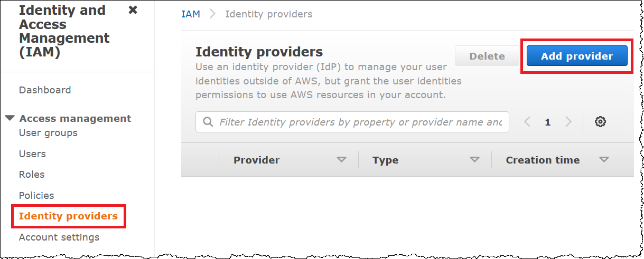644x259 pixels.
Task: Sort by Creation time column arrow
Action: click(x=604, y=160)
